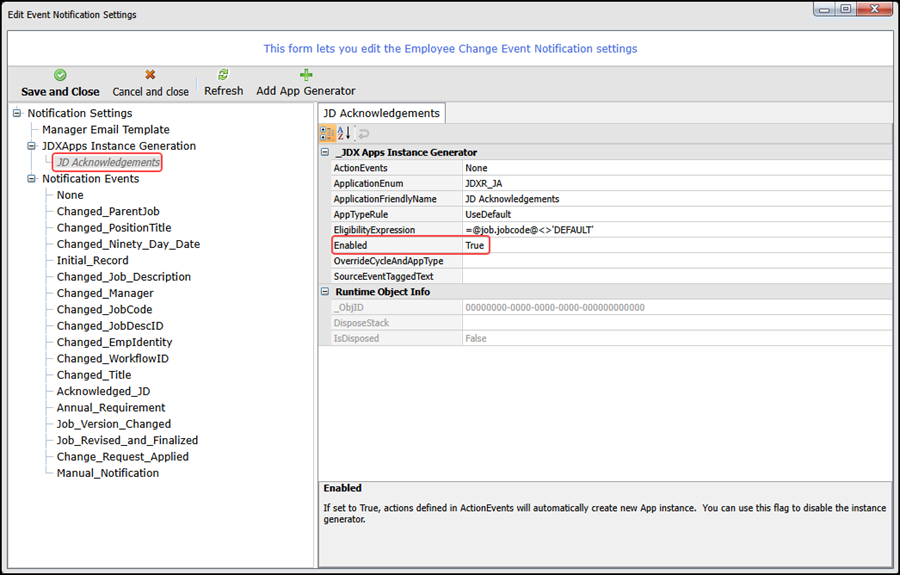Click the Refresh toolbar icon

click(223, 75)
